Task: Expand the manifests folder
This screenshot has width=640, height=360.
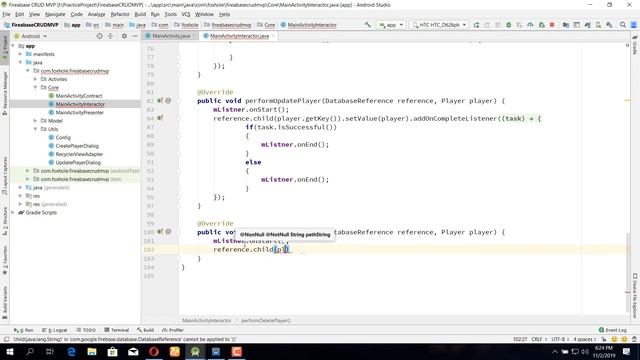Action: coord(20,54)
